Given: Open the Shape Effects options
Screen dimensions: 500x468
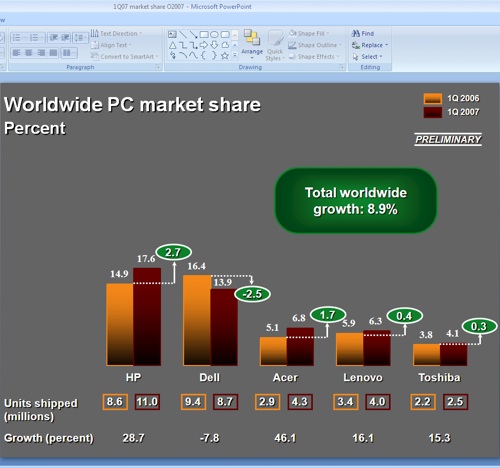Looking at the screenshot, I should 313,57.
